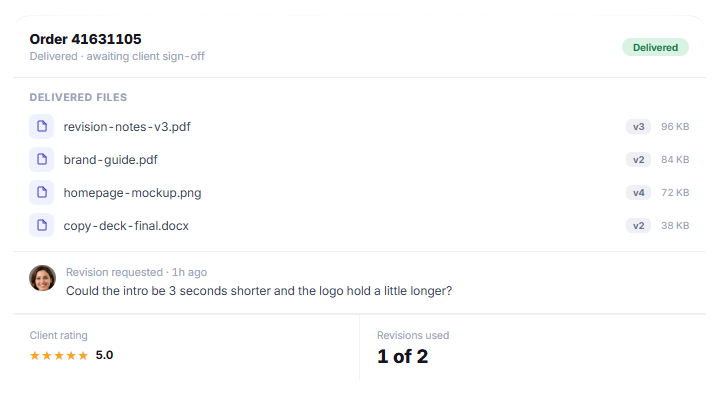Click the file icon beside brand-guide.pdf
716x418 pixels.
pos(42,159)
